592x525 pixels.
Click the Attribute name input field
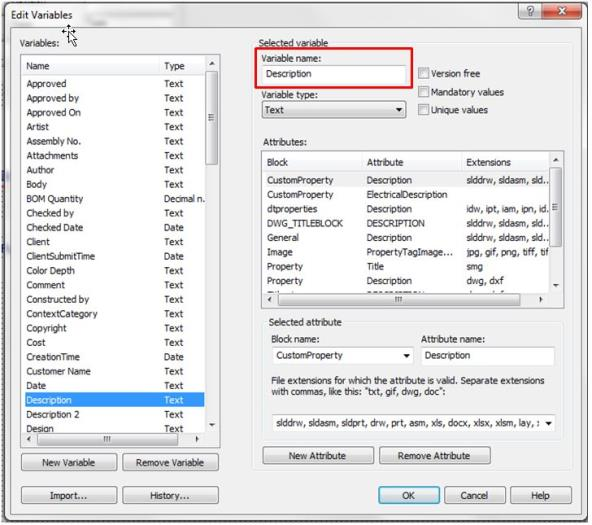(x=487, y=356)
